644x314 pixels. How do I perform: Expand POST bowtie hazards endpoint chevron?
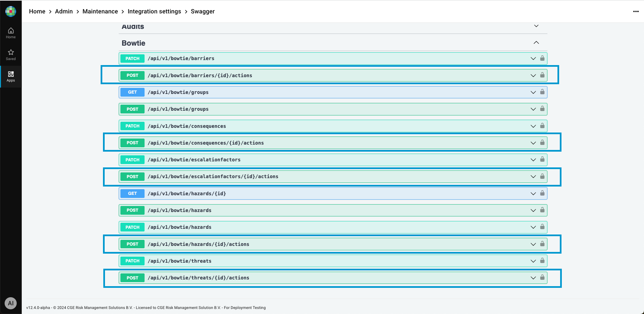(533, 210)
